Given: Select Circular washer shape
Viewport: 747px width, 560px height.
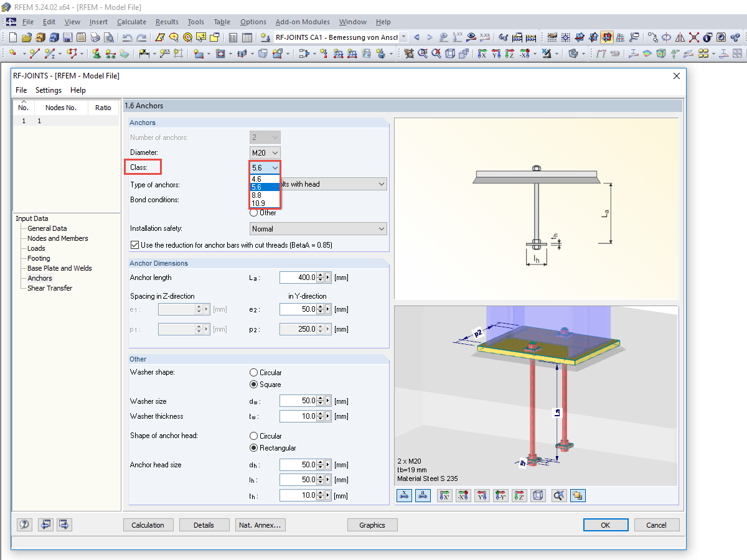Looking at the screenshot, I should tap(253, 373).
